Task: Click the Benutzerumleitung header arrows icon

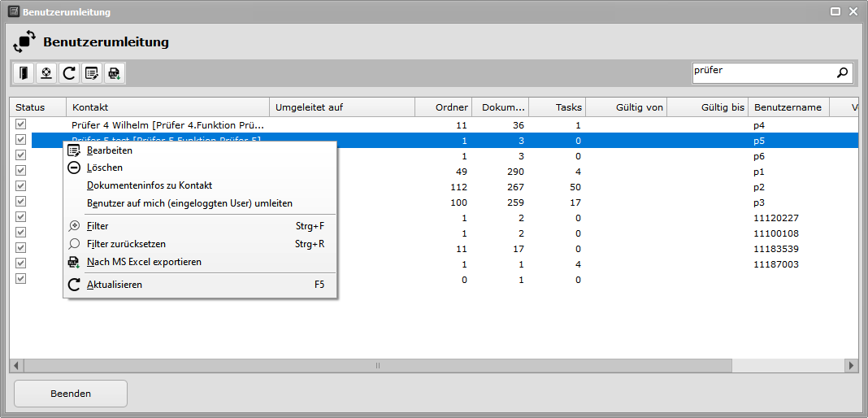Action: pyautogui.click(x=24, y=42)
